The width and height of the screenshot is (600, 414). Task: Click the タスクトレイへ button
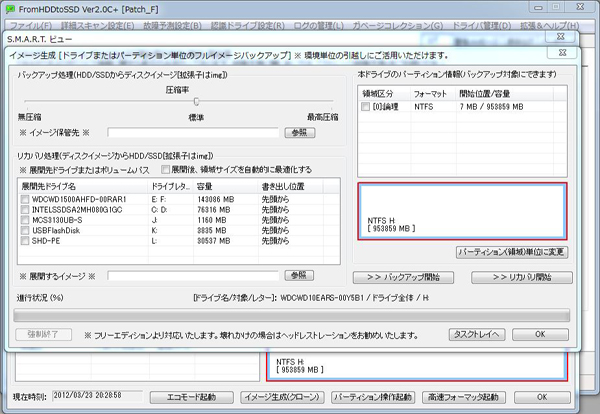[x=477, y=334]
